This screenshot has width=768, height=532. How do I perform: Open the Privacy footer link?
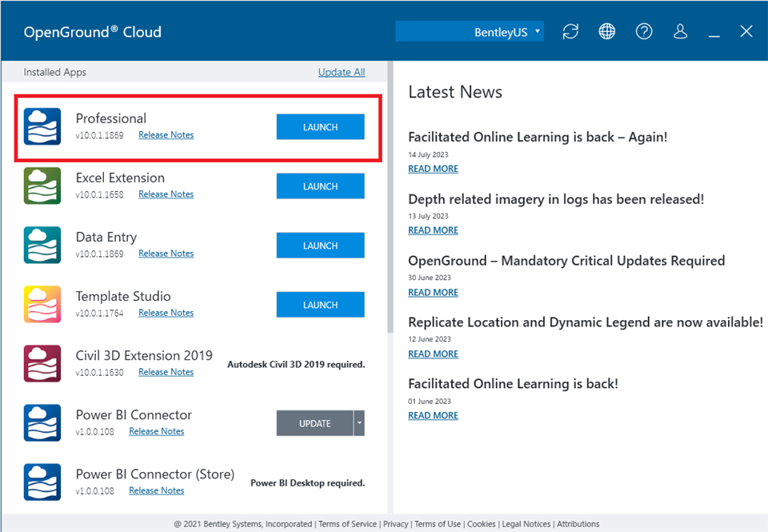396,524
